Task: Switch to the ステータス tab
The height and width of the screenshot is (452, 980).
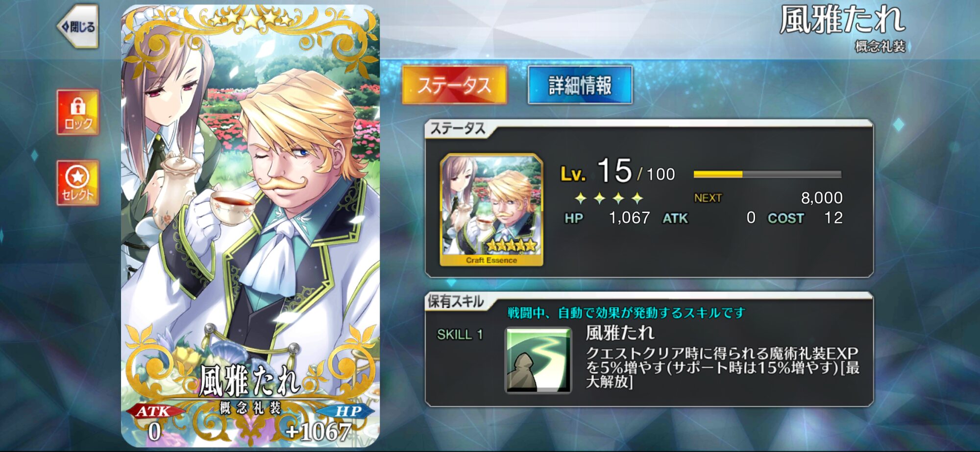Action: (x=454, y=85)
